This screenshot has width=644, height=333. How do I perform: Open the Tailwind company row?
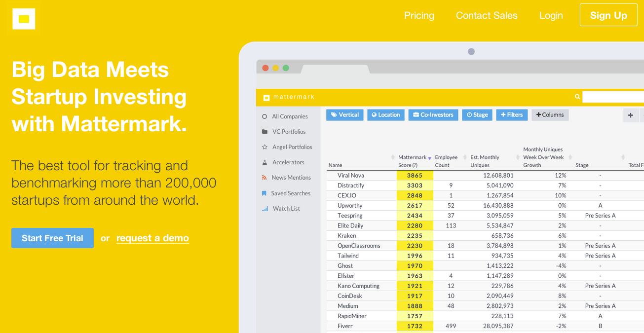coord(485,256)
